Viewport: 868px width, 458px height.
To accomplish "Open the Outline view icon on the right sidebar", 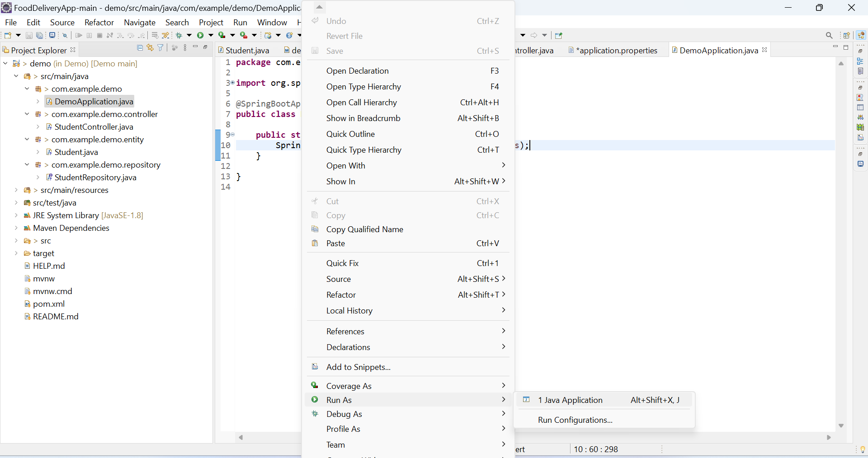I will [861, 62].
